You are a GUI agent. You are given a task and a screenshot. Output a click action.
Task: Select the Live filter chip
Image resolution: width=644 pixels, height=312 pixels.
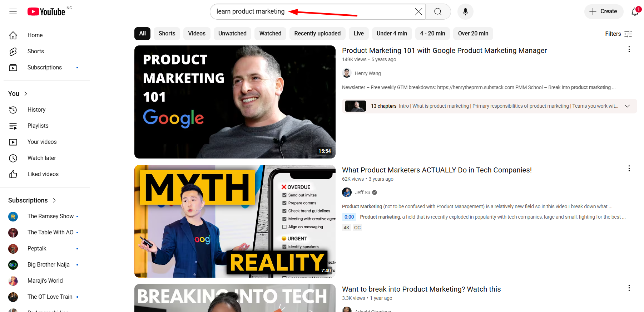[358, 34]
